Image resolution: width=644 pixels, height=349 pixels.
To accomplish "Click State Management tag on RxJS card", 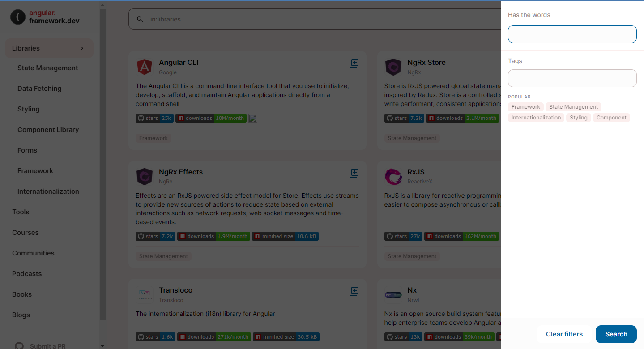I will pos(412,256).
